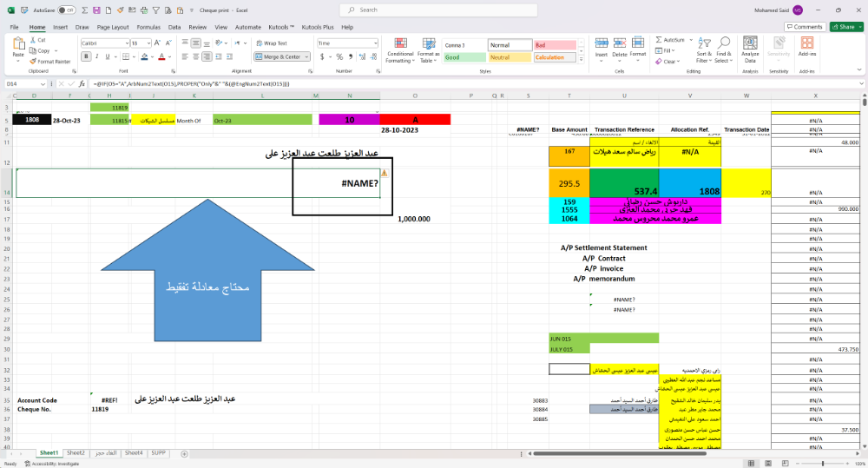Click the quick print icon in title bar
Image resolution: width=868 pixels, height=468 pixels.
144,10
